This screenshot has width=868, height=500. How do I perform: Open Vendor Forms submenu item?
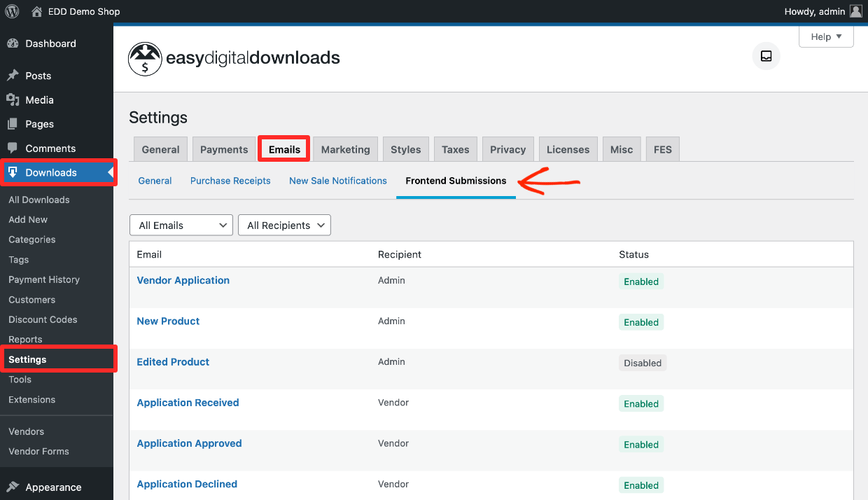(38, 452)
